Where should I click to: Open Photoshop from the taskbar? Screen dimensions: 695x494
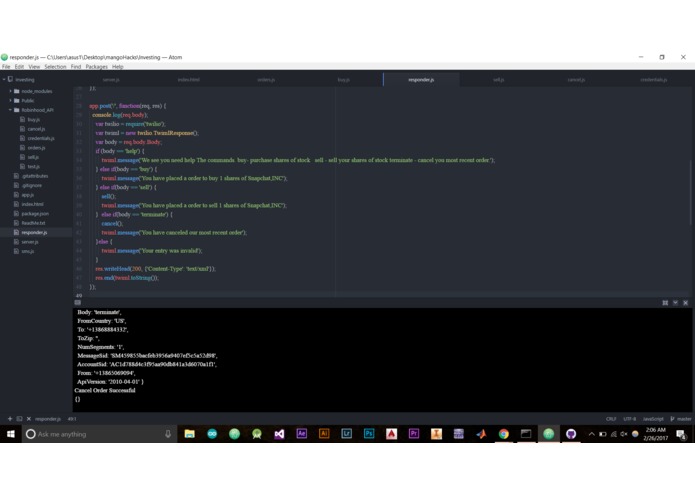[369, 434]
